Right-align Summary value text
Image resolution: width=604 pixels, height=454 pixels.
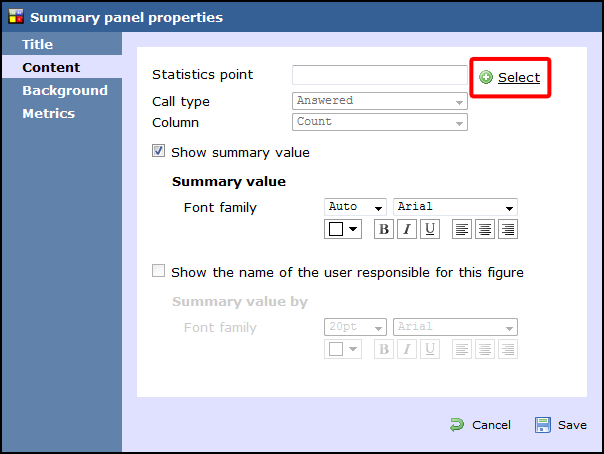tap(508, 229)
